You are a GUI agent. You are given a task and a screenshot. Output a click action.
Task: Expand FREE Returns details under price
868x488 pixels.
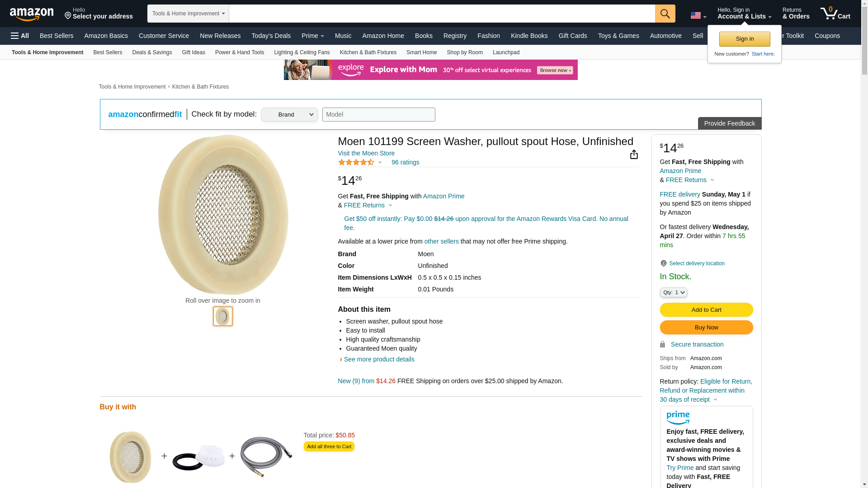click(x=368, y=205)
